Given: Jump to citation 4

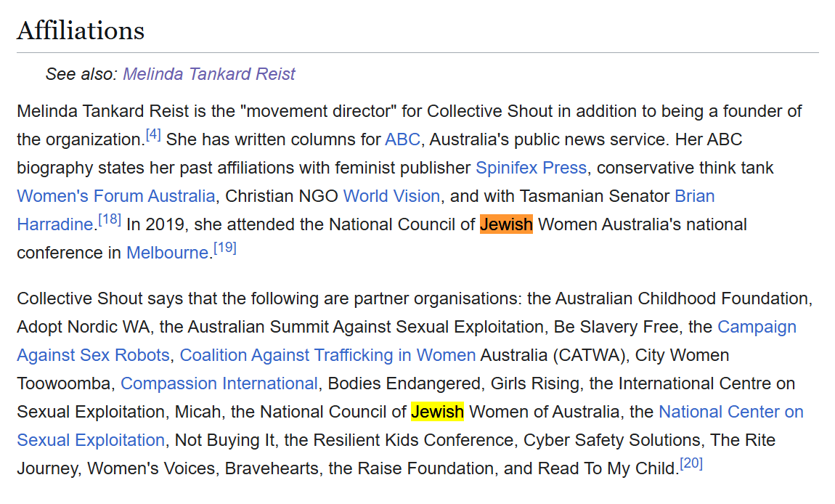Looking at the screenshot, I should point(153,134).
